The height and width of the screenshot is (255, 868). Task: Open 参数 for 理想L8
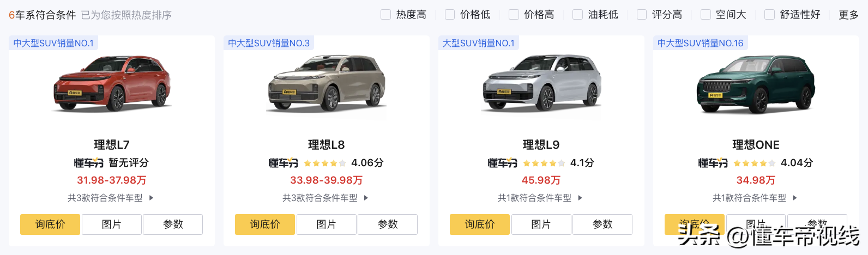(388, 224)
